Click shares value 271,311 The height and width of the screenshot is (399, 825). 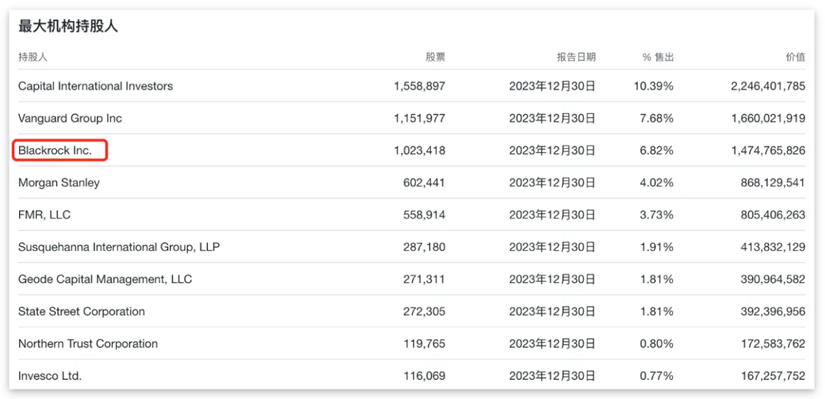[x=425, y=279]
